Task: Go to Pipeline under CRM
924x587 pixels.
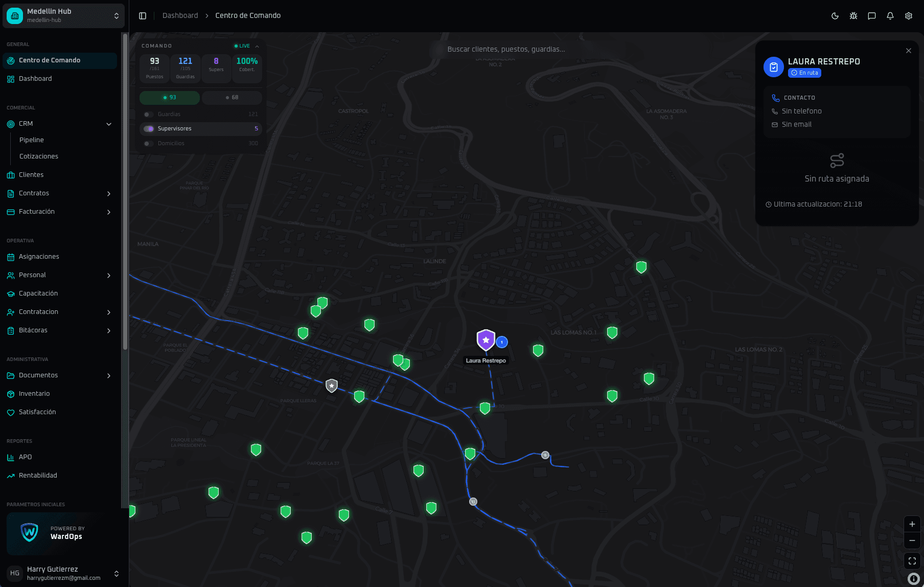Action: (32, 140)
